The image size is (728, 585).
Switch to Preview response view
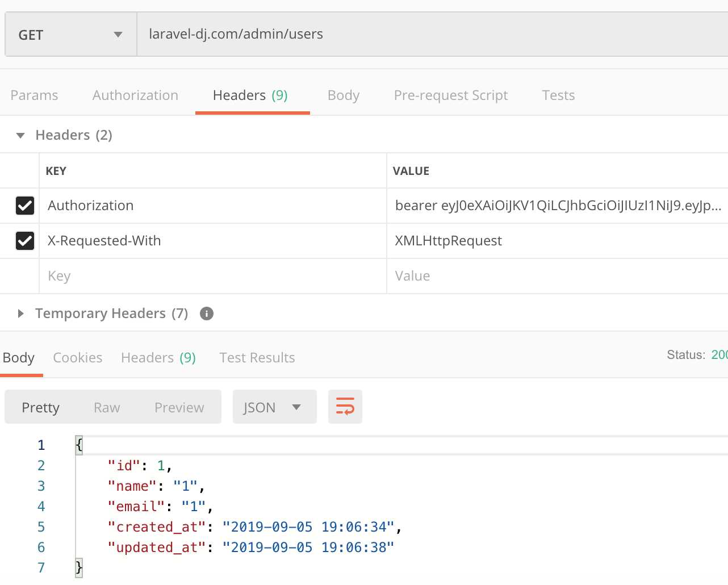pos(179,408)
